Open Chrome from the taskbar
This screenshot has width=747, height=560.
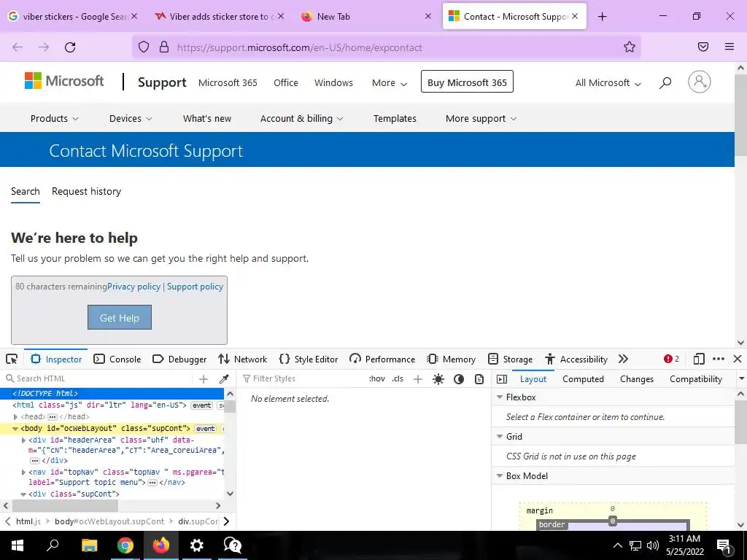[x=125, y=545]
